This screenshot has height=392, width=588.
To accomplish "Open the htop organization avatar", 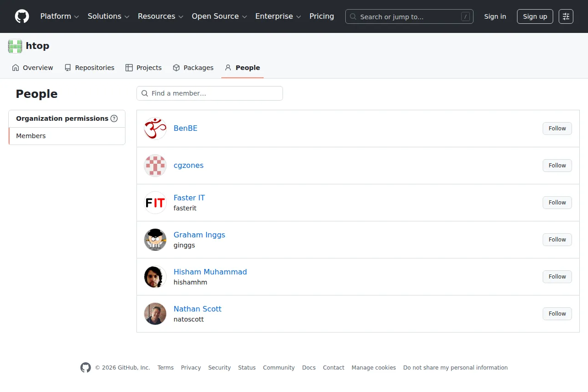I will (15, 46).
